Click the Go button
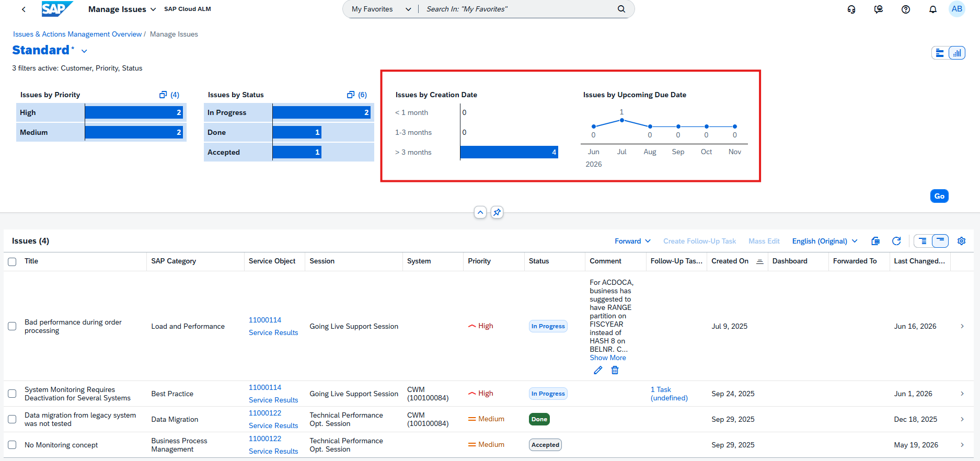The height and width of the screenshot is (461, 980). point(939,196)
